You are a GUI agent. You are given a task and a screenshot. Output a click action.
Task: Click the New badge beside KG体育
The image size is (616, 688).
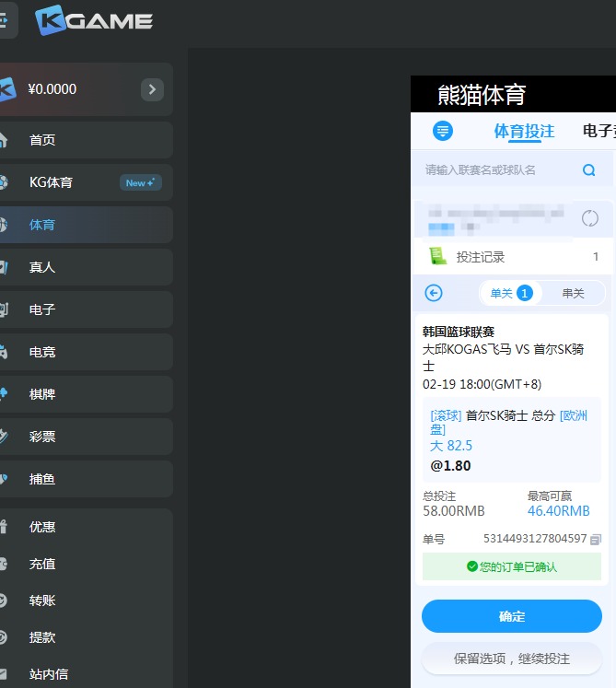pyautogui.click(x=140, y=182)
